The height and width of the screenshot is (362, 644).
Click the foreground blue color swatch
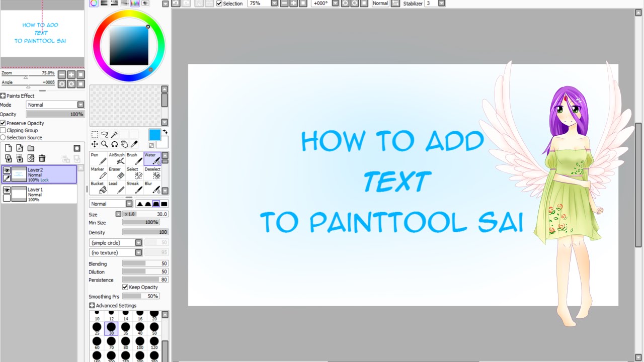[x=154, y=135]
